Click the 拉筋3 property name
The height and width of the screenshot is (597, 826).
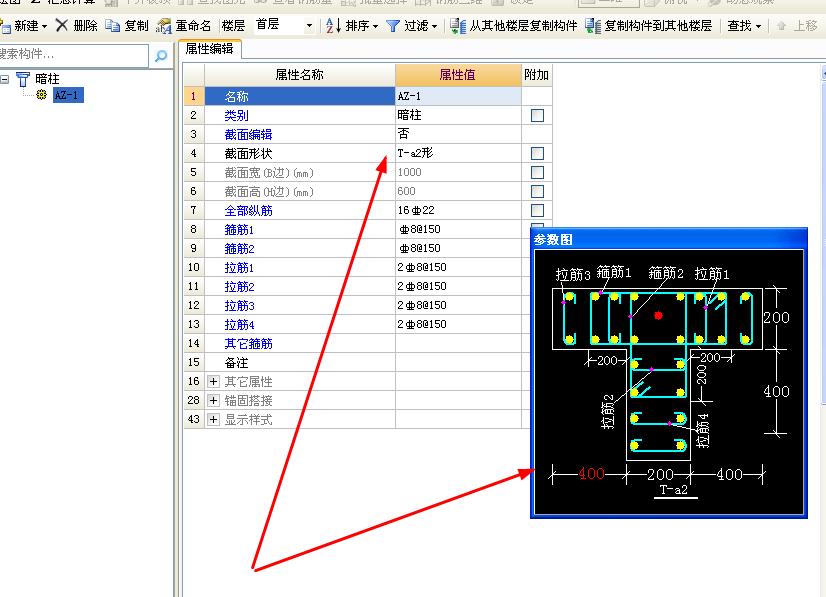(240, 305)
